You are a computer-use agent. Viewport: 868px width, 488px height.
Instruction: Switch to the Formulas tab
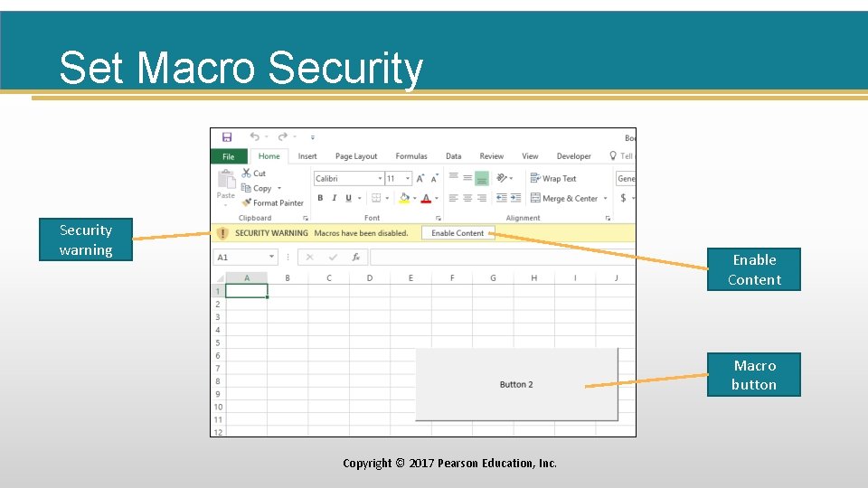pos(411,156)
